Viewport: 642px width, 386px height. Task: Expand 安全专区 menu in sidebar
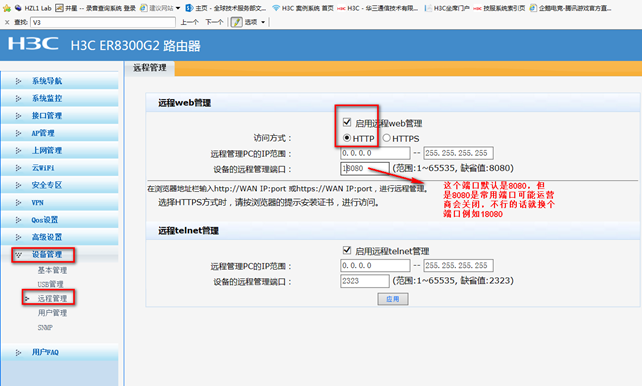60,185
